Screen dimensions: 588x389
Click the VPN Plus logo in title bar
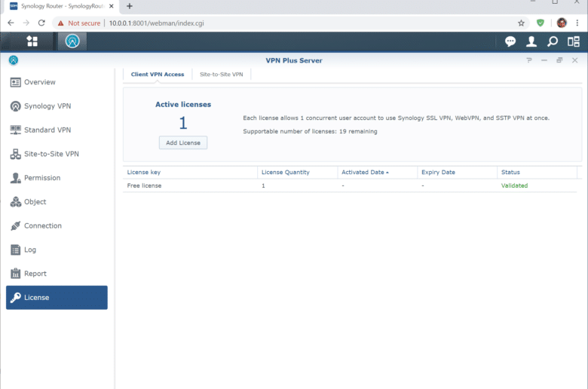pos(14,60)
